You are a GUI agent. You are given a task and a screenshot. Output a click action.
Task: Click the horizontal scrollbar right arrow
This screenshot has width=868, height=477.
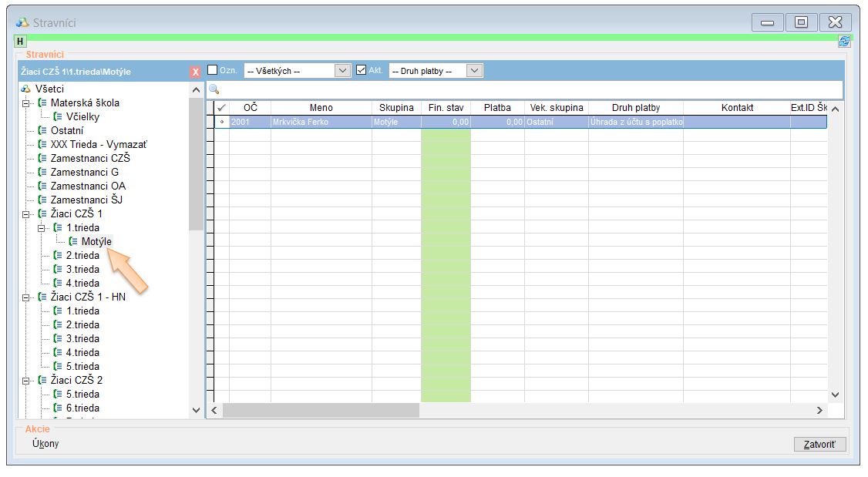pyautogui.click(x=820, y=411)
